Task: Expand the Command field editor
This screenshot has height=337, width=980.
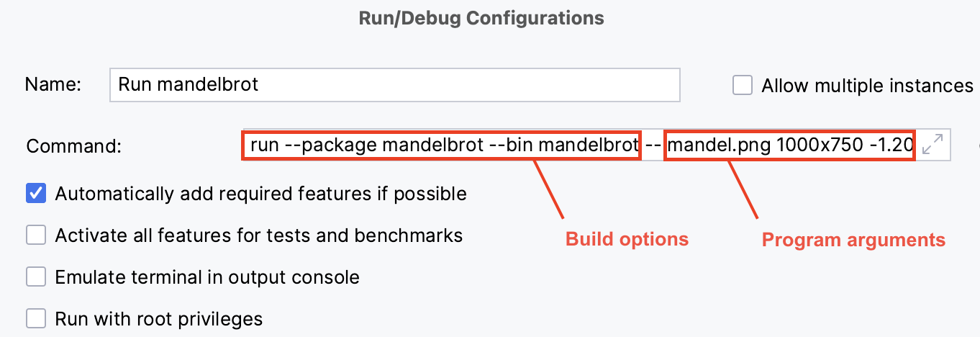Action: point(933,145)
